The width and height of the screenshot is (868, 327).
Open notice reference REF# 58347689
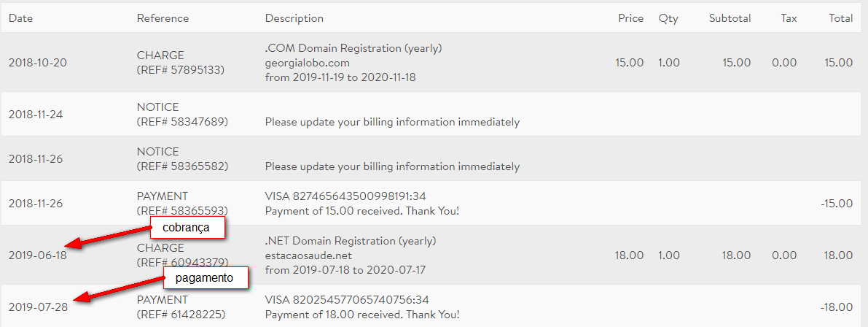tap(182, 122)
